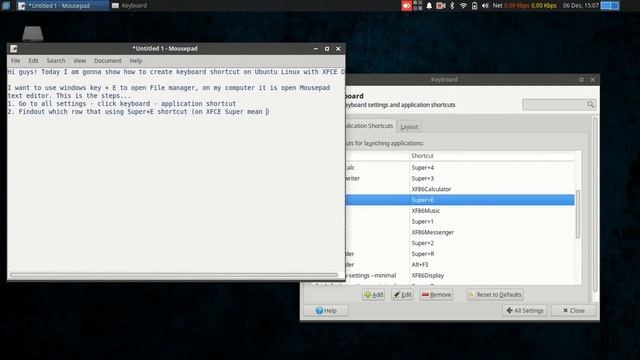Open the applications menu icon in panel
Viewport: 640px width, 360px height.
click(x=6, y=6)
